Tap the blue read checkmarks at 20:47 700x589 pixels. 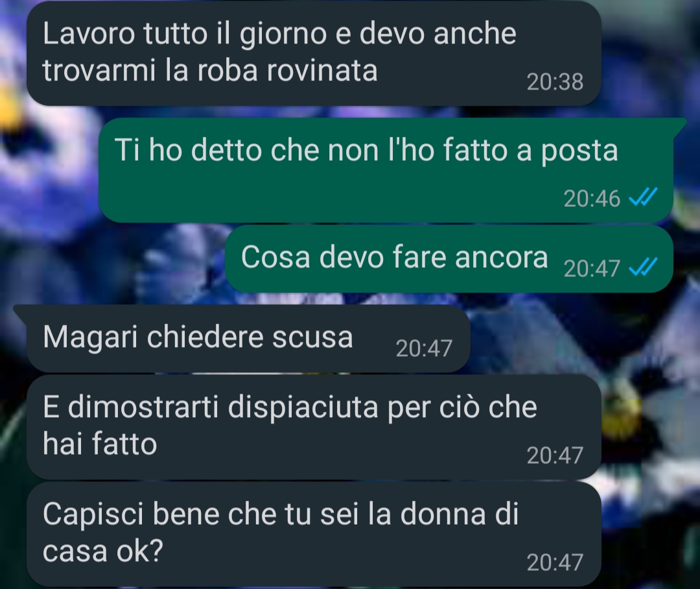[x=643, y=267]
